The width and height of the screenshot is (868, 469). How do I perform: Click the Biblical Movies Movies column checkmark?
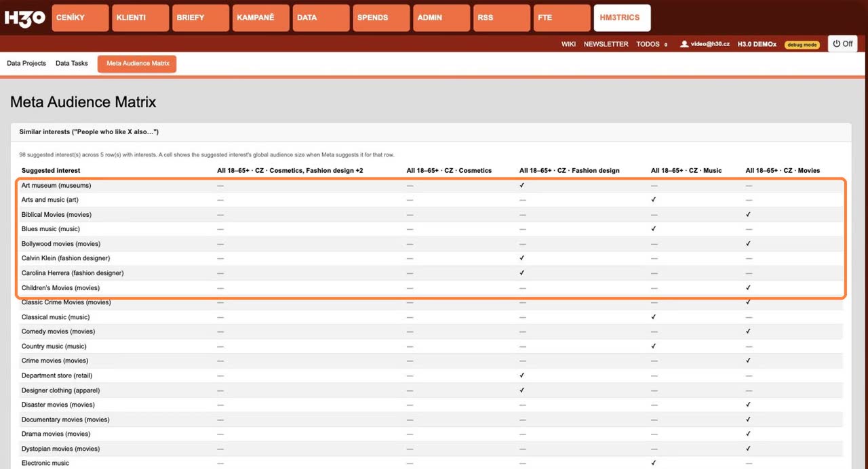(x=748, y=215)
